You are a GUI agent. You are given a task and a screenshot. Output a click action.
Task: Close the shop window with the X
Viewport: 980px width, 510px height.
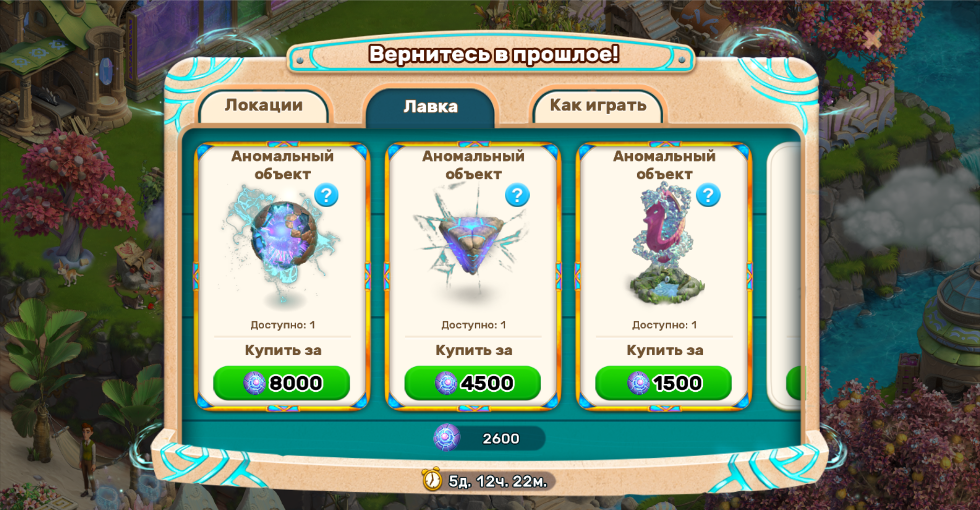click(x=872, y=38)
